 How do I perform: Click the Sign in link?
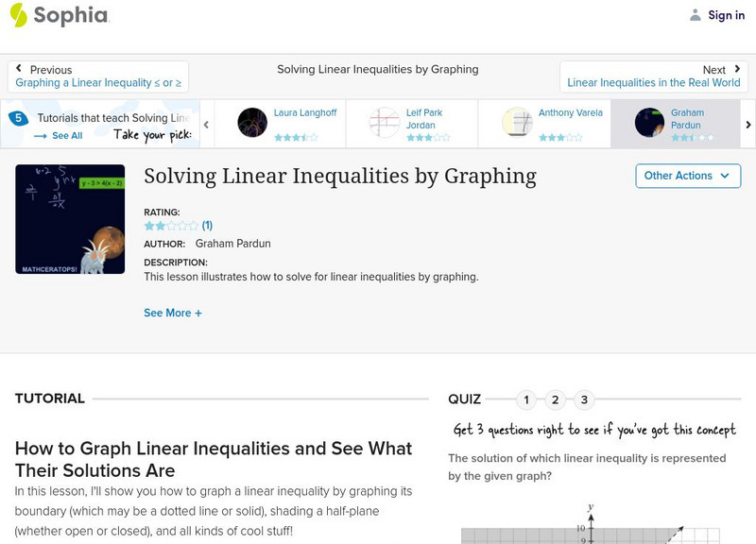point(726,15)
